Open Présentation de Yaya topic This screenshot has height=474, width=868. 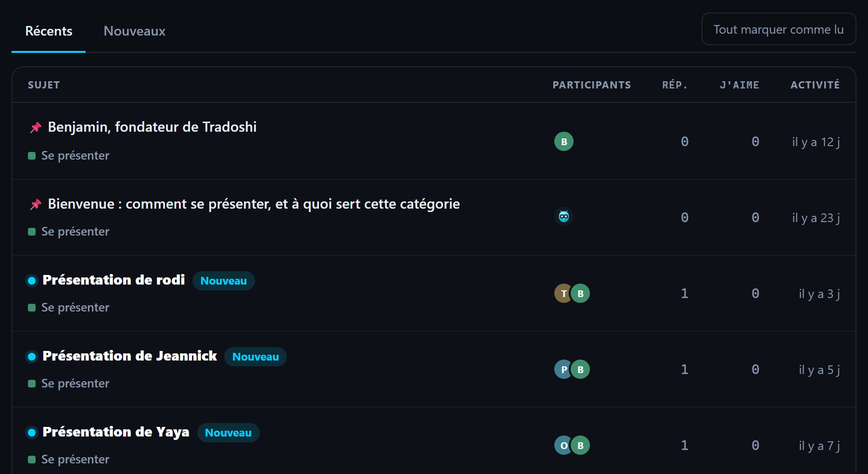pos(115,432)
